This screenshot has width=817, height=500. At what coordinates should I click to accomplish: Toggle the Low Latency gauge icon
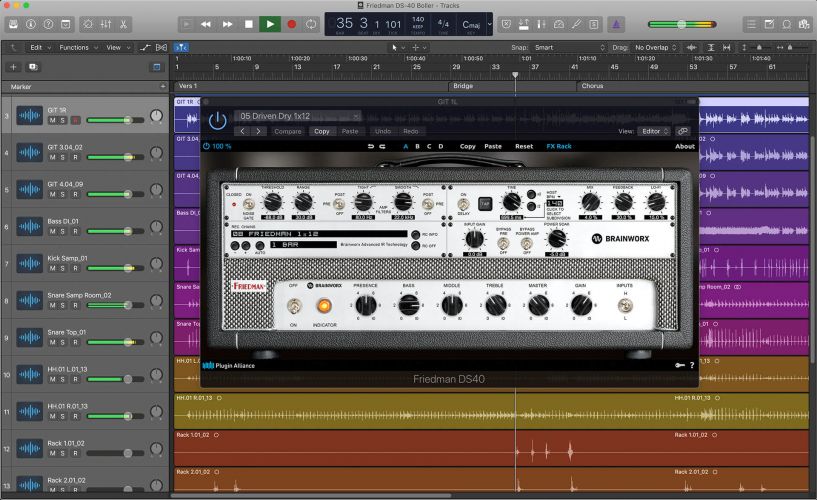pyautogui.click(x=559, y=24)
